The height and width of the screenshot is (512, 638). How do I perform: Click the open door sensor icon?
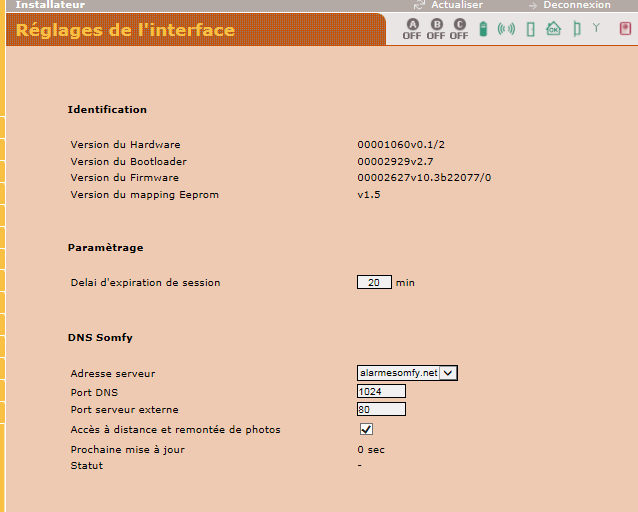pos(576,29)
